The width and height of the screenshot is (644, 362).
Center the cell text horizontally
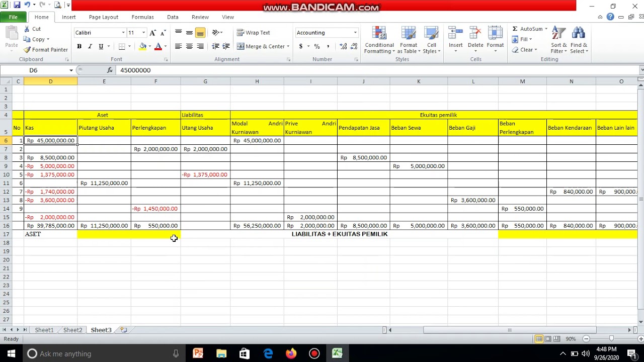[189, 46]
